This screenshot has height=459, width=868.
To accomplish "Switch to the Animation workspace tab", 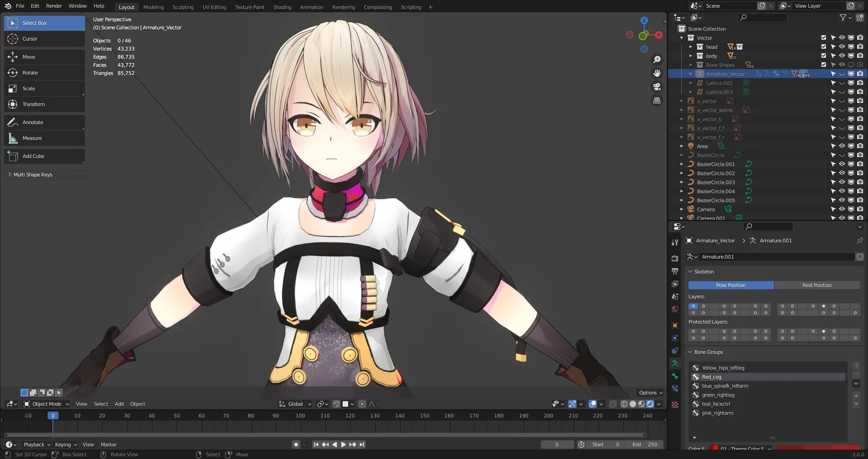I will coord(311,7).
